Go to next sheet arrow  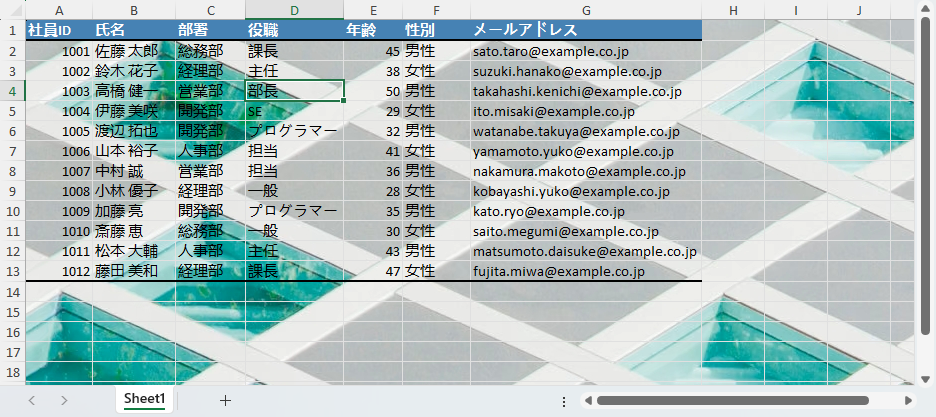click(x=64, y=400)
